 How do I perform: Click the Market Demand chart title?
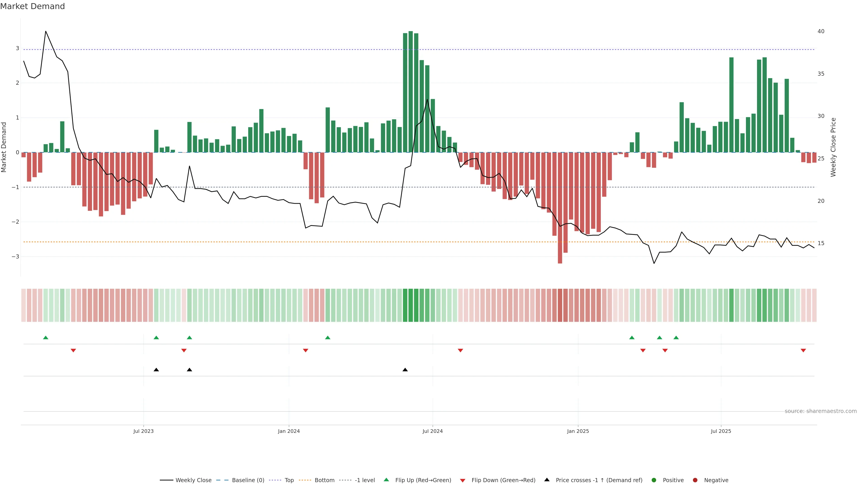click(x=32, y=6)
